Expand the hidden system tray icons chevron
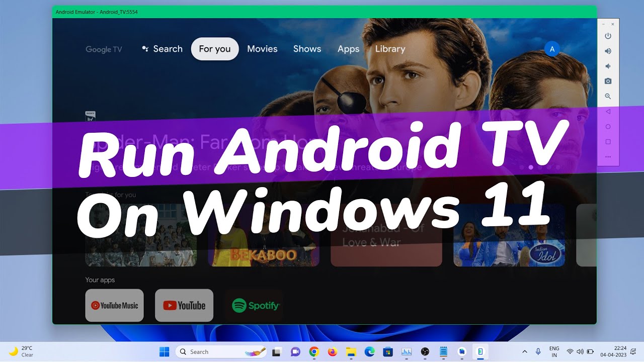Viewport: 644px width, 362px height. 525,352
